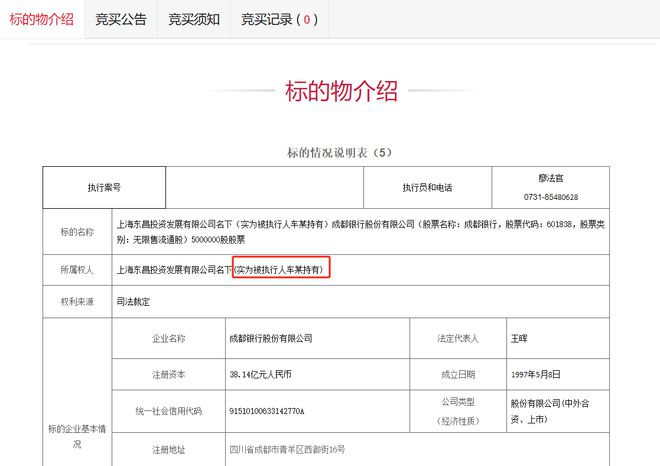Click the 标的名称 row label
Viewport: 660px width, 466px height.
77,232
